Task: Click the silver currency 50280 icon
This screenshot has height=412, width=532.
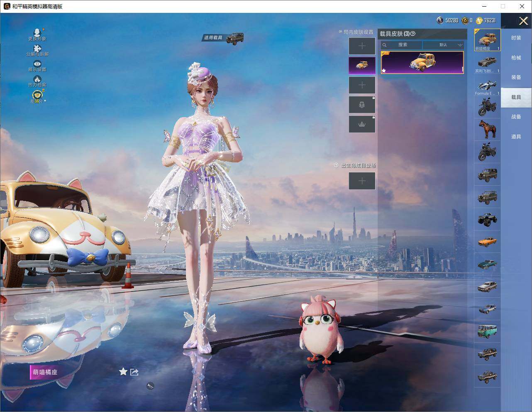Action: click(440, 20)
